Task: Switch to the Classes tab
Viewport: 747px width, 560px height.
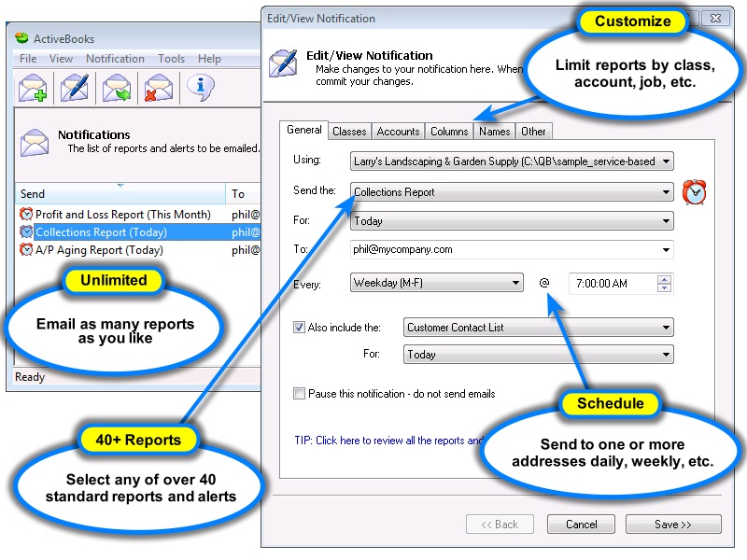Action: tap(349, 132)
